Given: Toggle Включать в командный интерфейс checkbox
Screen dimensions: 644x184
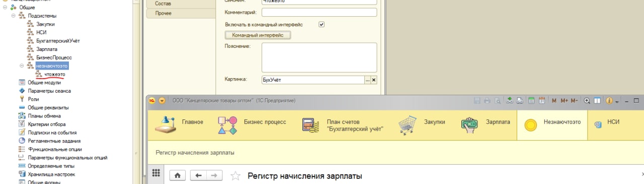Looking at the screenshot, I should (321, 24).
